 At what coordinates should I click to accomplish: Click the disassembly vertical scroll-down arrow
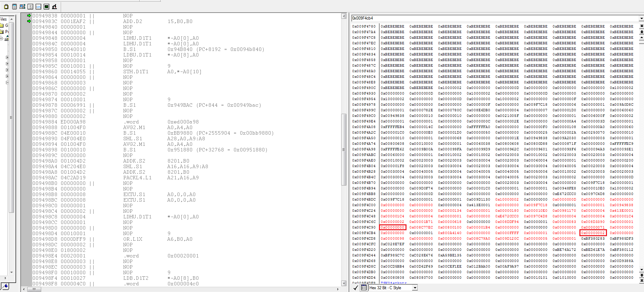344,283
